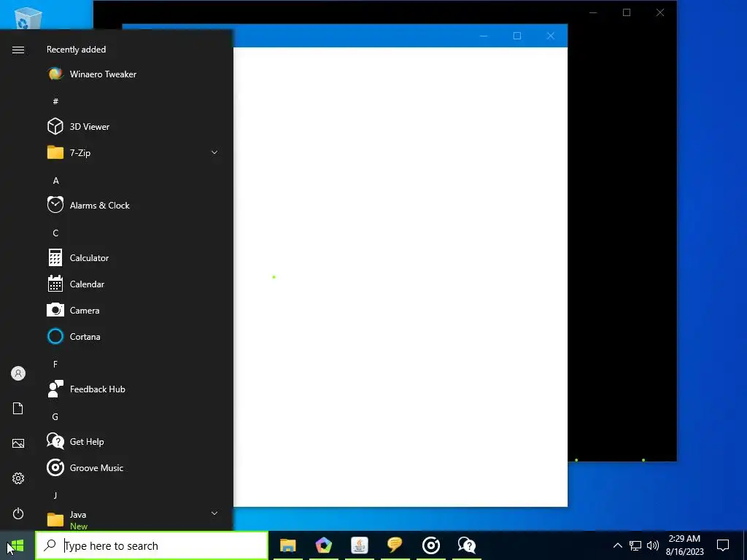Image resolution: width=747 pixels, height=560 pixels.
Task: Maximize the blue-titled white window
Action: pos(517,36)
